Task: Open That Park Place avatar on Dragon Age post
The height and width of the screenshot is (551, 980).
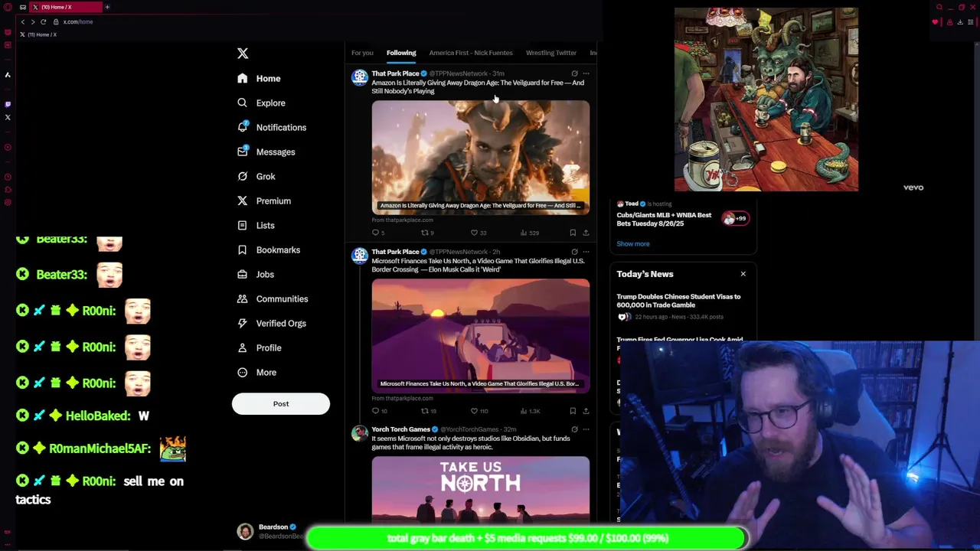Action: click(360, 77)
